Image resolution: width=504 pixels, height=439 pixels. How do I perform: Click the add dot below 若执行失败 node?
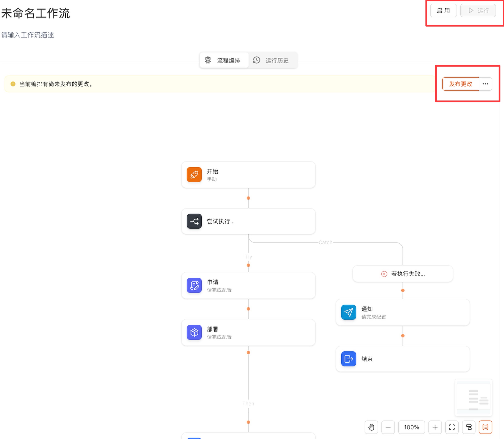tap(403, 290)
